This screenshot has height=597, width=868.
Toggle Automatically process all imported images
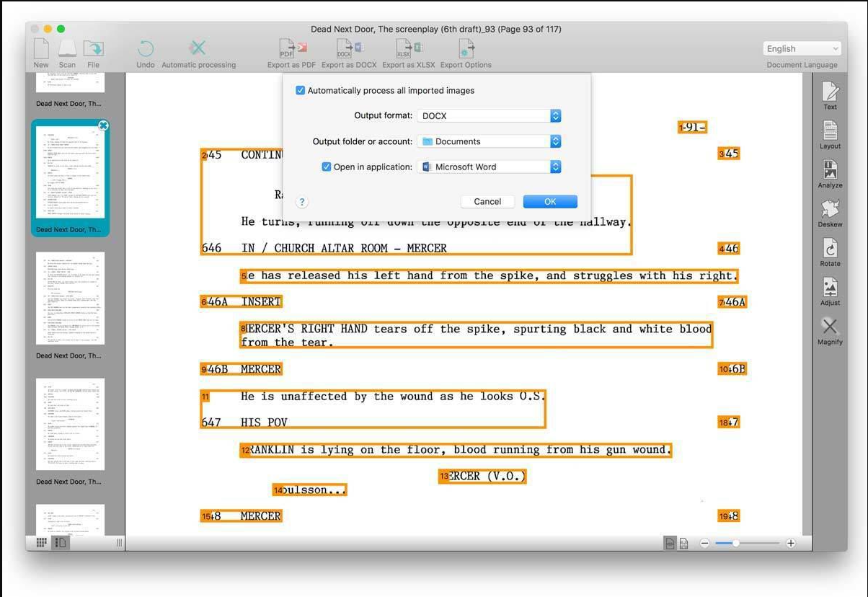click(x=301, y=91)
